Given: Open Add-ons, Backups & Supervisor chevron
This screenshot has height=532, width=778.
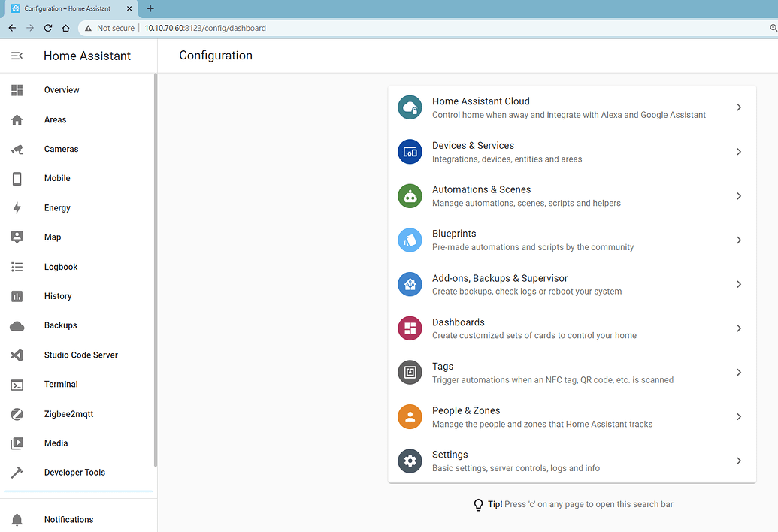Looking at the screenshot, I should click(739, 284).
